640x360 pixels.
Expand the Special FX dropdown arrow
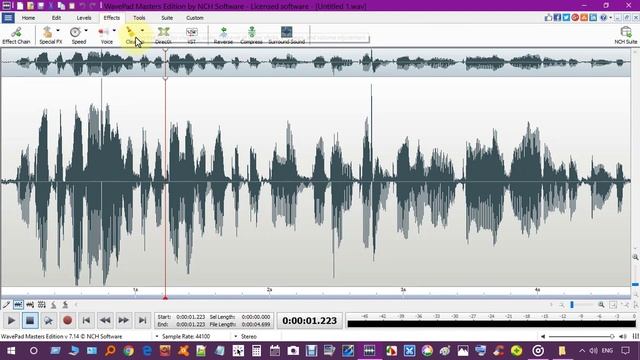pyautogui.click(x=58, y=31)
